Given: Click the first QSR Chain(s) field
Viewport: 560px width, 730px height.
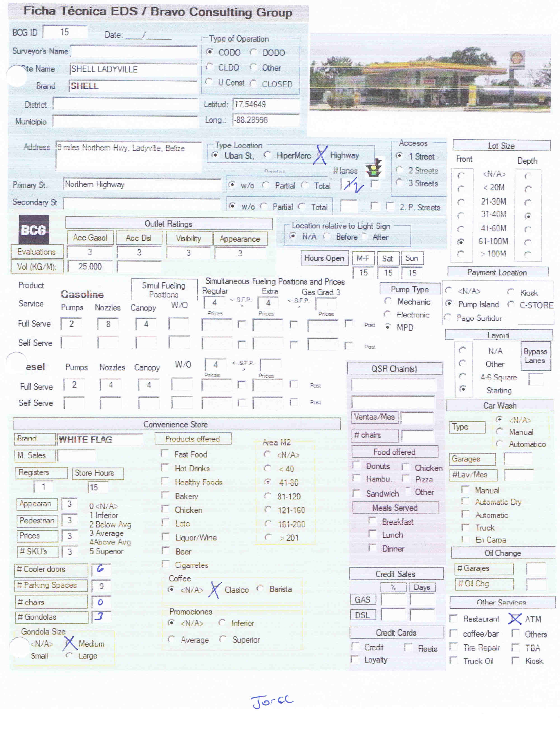Looking at the screenshot, I should pyautogui.click(x=393, y=385).
